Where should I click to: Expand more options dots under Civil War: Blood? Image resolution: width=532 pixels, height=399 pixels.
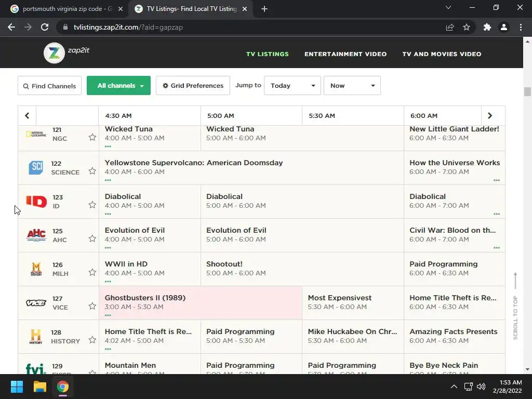coord(497,248)
